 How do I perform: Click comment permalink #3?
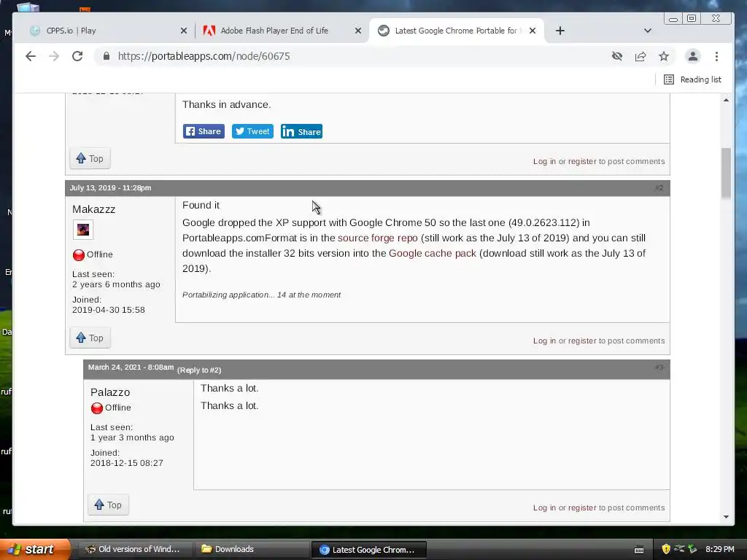(659, 367)
